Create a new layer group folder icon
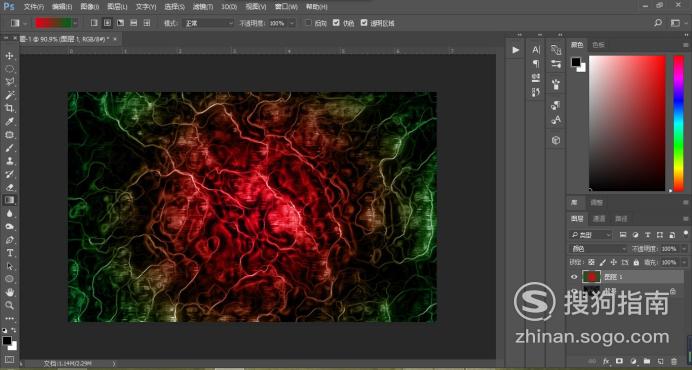Viewport: 692px width, 370px height. [x=647, y=362]
